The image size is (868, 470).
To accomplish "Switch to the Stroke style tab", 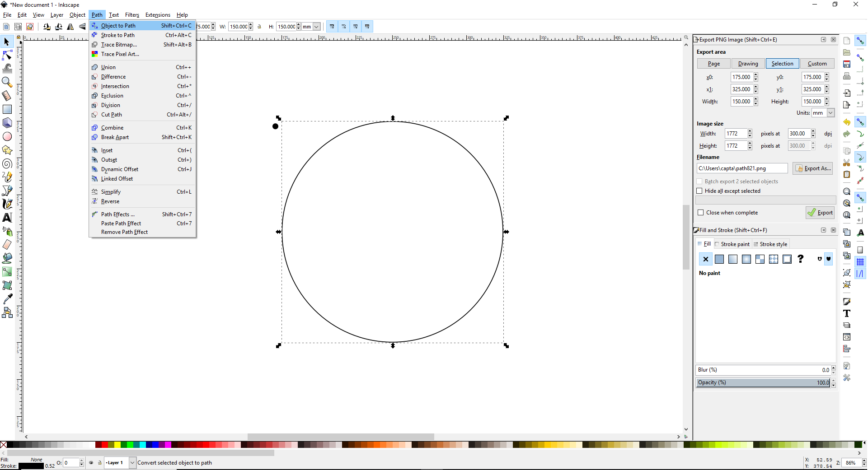I will click(770, 244).
